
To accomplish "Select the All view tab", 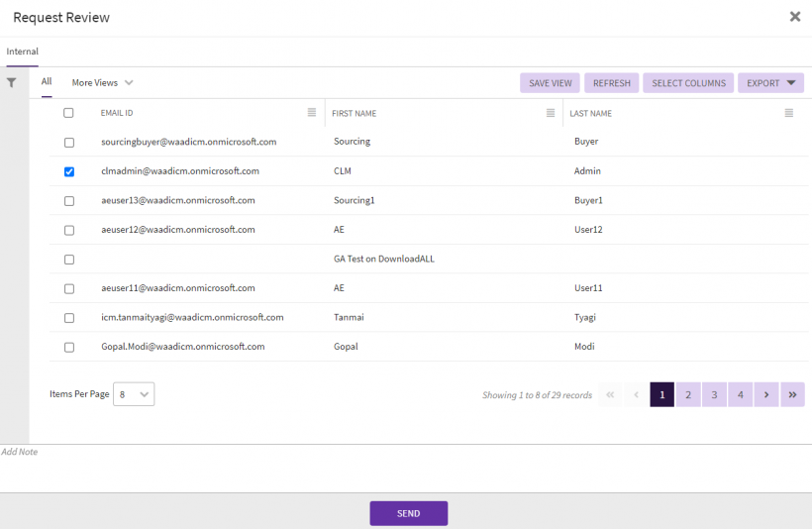I will tap(47, 82).
